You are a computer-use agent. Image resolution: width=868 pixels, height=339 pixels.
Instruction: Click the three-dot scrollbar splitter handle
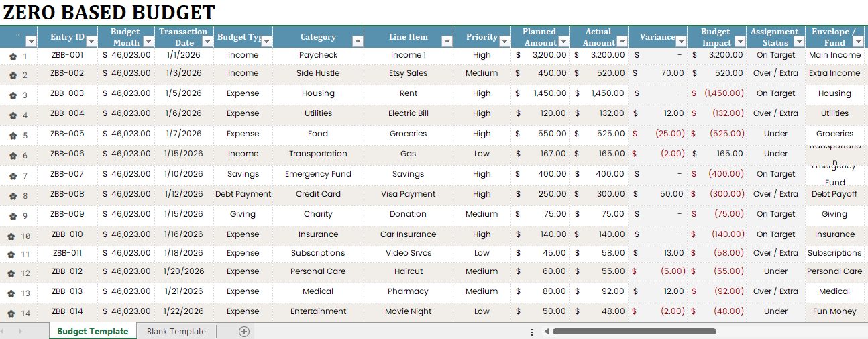(x=532, y=332)
